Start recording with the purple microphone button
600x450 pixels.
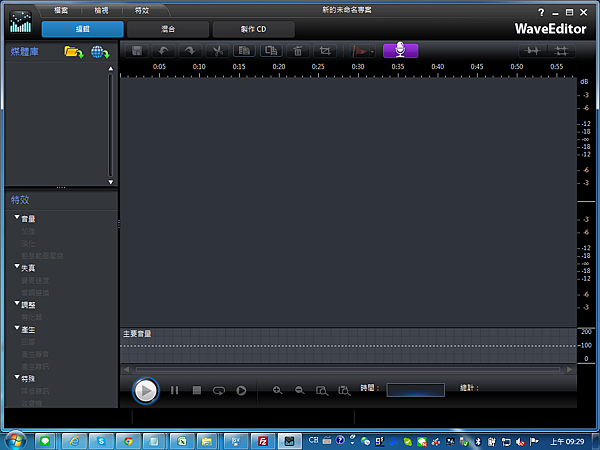pos(400,50)
